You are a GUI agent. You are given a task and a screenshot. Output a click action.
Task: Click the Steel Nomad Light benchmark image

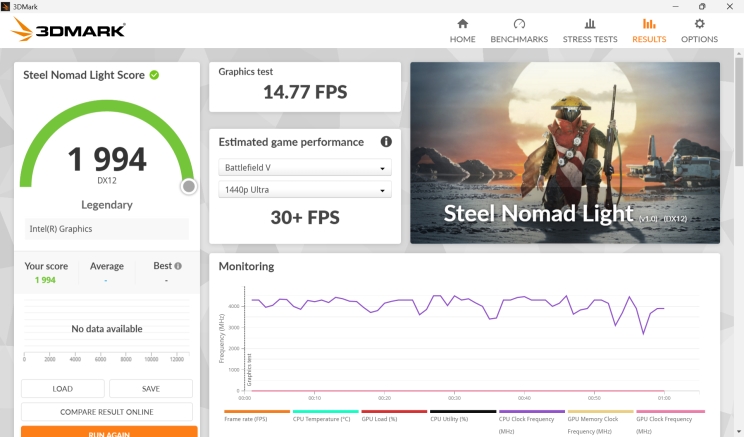click(565, 153)
